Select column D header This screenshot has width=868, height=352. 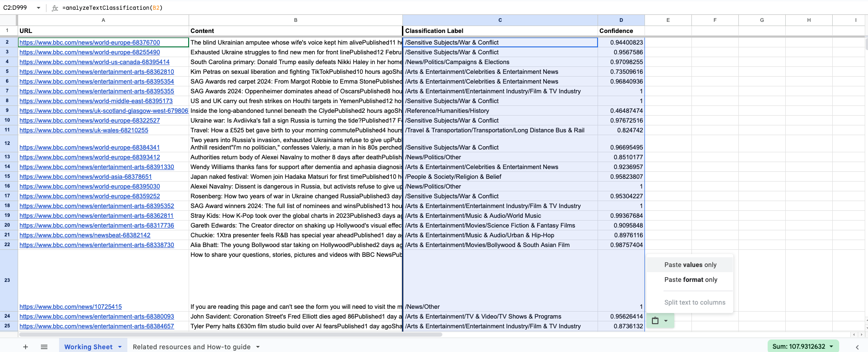tap(621, 20)
